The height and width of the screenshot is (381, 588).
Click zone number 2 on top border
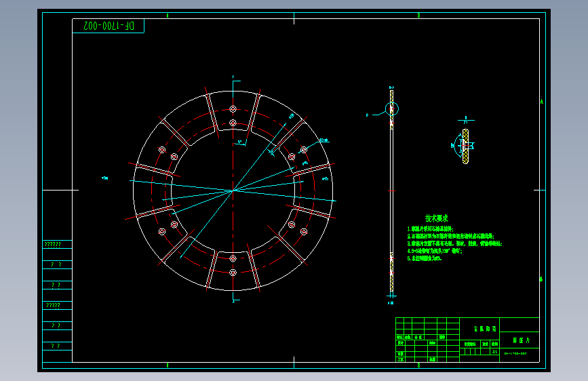418,16
